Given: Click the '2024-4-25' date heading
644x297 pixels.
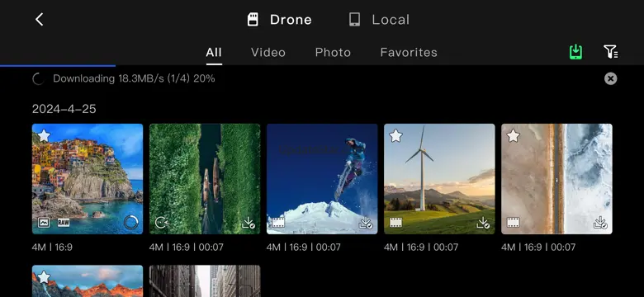Looking at the screenshot, I should click(x=64, y=109).
